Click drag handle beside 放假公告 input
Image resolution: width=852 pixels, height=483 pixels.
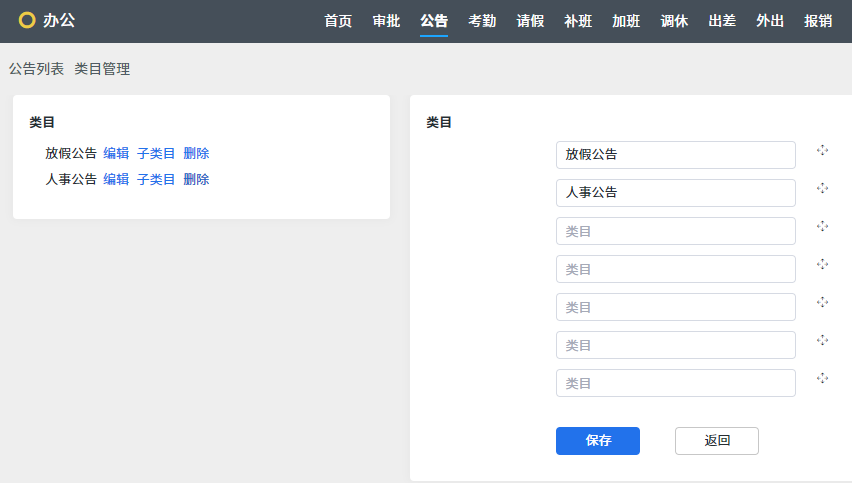[822, 150]
